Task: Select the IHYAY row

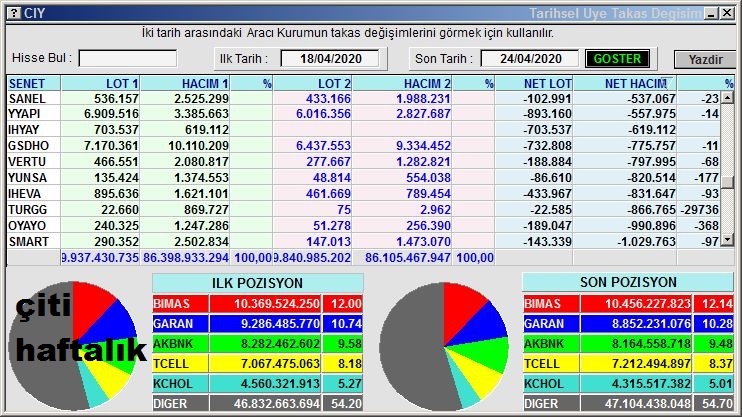Action: pos(363,129)
